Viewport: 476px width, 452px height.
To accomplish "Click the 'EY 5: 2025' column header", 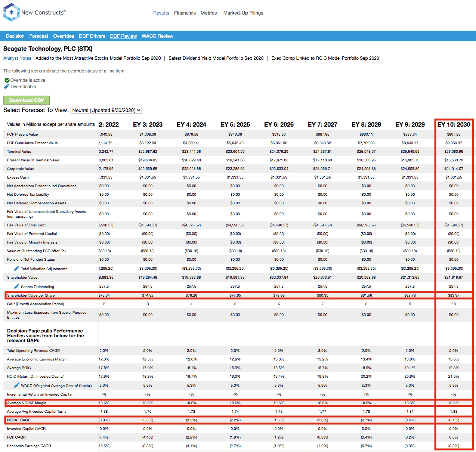I will [x=235, y=124].
